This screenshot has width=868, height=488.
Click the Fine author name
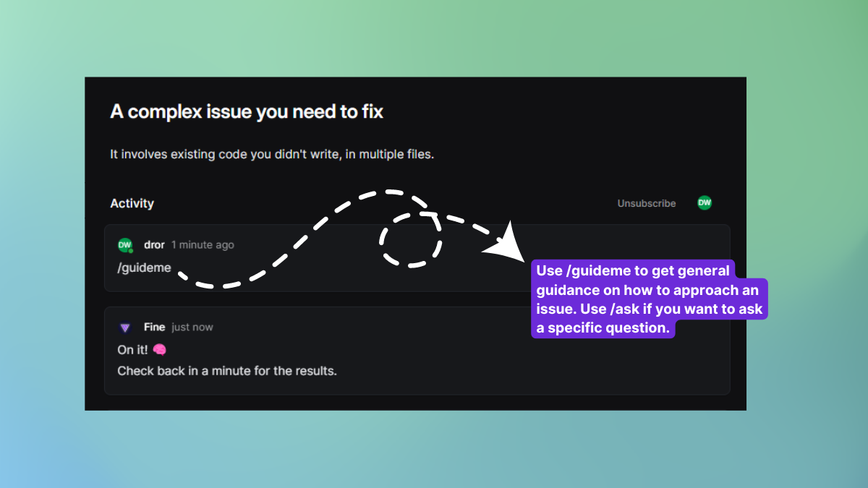[154, 327]
